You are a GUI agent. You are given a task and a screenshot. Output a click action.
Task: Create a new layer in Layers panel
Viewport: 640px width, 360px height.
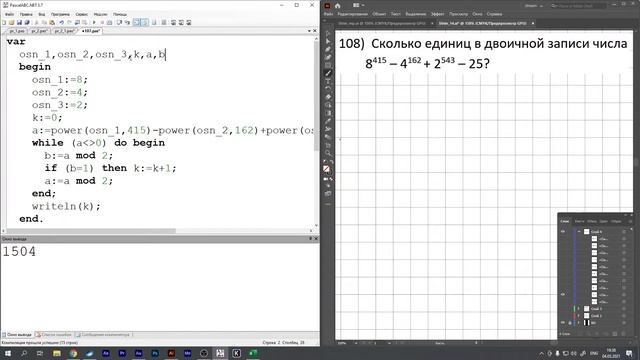click(615, 334)
